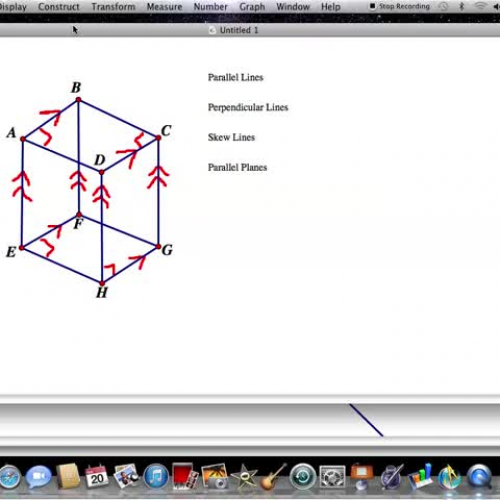Select point G on the prism
This screenshot has height=500, width=500.
(158, 247)
